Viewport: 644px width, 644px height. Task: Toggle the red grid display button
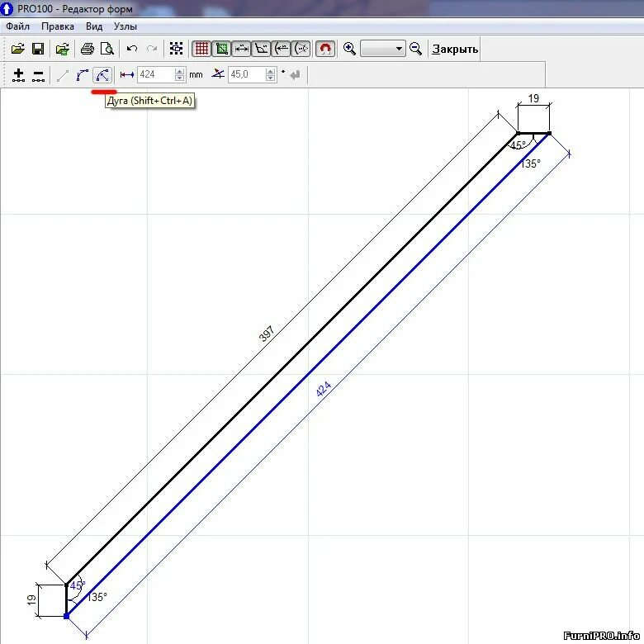201,49
